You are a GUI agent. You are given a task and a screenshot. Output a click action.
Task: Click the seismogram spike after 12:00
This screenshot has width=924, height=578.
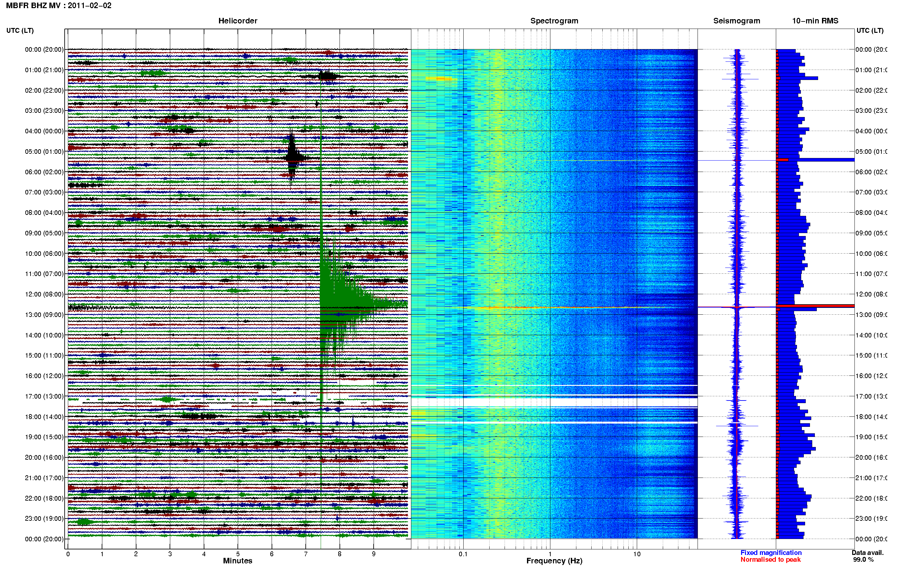point(737,307)
